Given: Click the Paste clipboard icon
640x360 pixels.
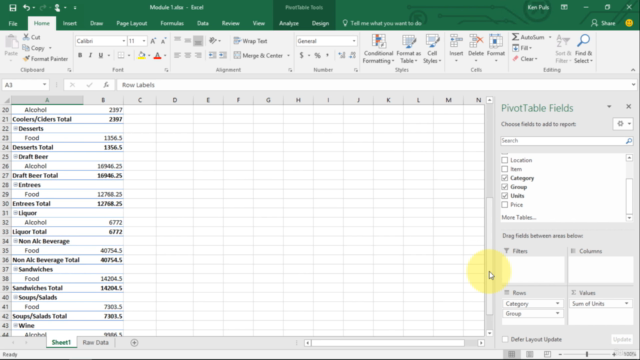Looking at the screenshot, I should (11, 42).
